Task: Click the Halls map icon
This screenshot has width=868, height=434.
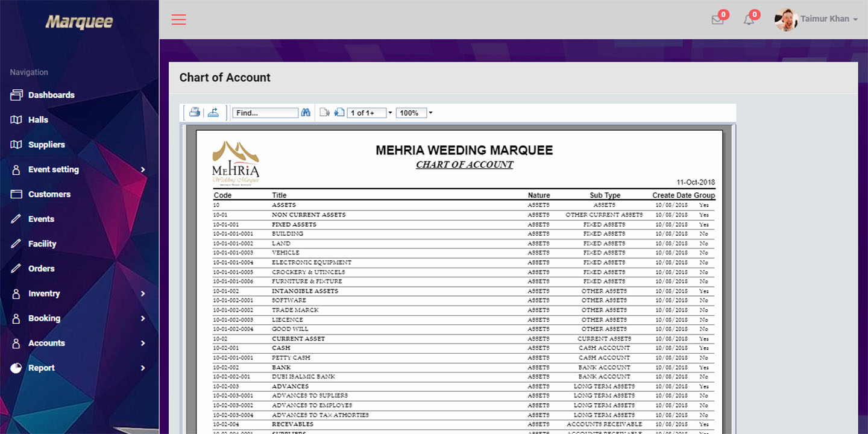Action: click(16, 119)
